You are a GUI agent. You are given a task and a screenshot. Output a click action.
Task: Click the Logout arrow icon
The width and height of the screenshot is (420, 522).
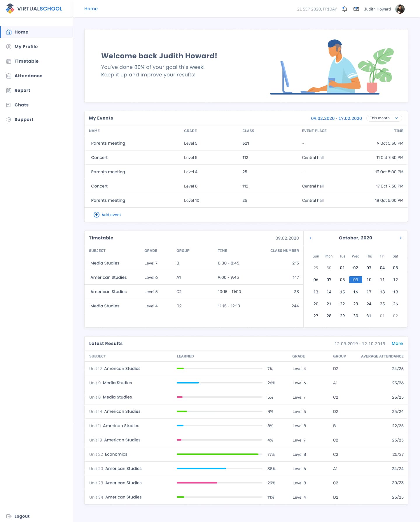coord(9,516)
